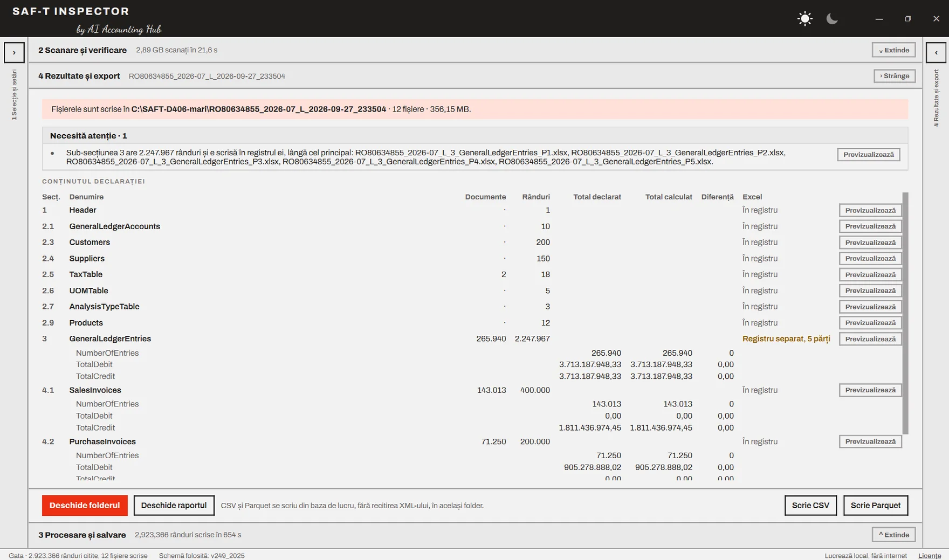
Task: Click Deschide folderul red button
Action: click(x=85, y=506)
